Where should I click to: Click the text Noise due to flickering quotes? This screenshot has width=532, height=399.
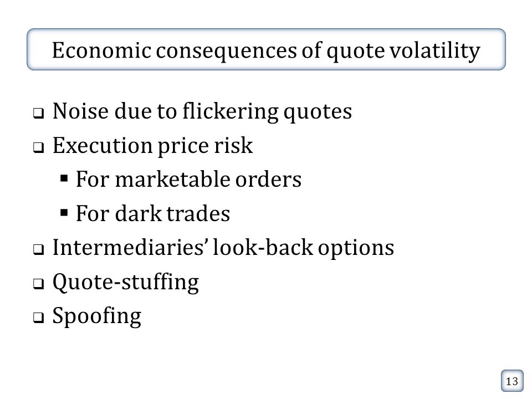[x=202, y=111]
